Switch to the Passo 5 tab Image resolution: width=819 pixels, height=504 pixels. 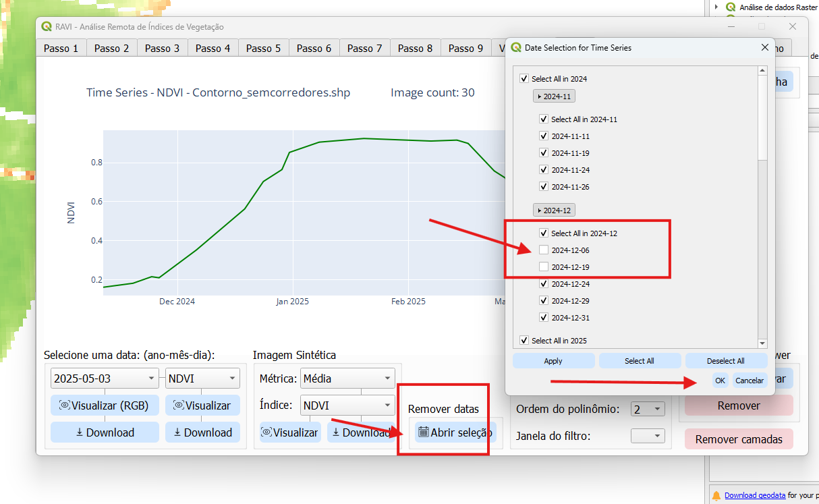(x=263, y=49)
